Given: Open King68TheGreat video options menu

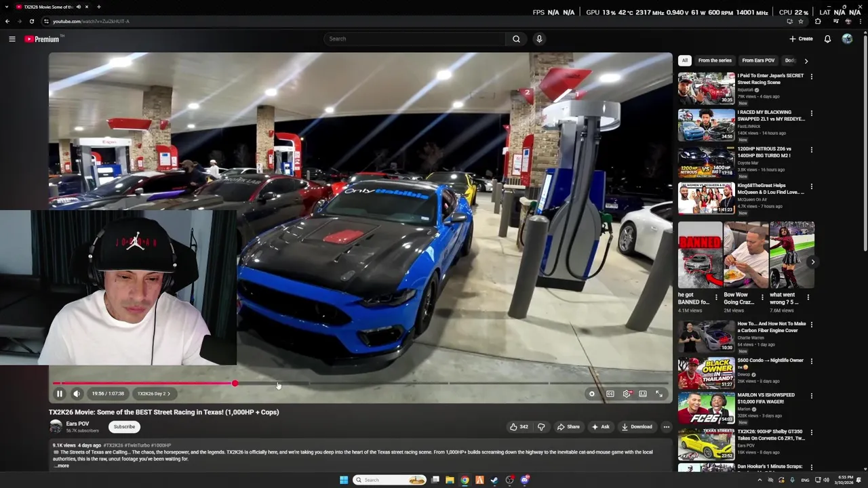Looking at the screenshot, I should [x=811, y=186].
